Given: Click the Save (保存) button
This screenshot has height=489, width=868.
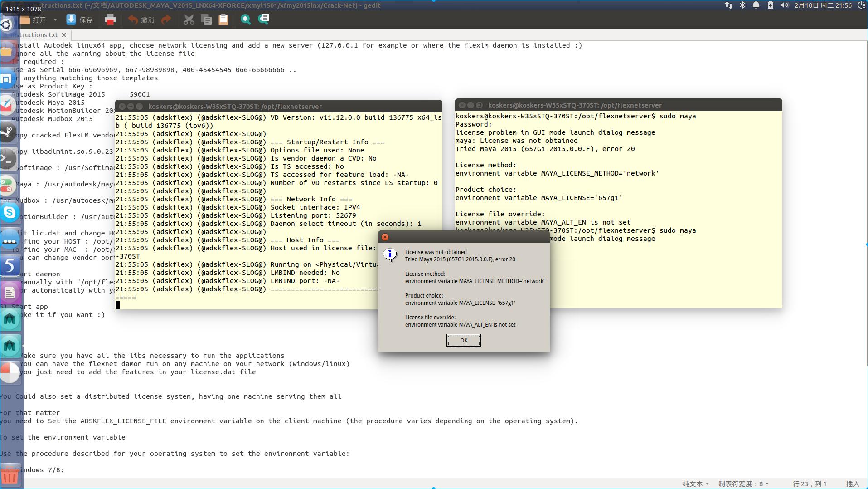Looking at the screenshot, I should pos(80,20).
